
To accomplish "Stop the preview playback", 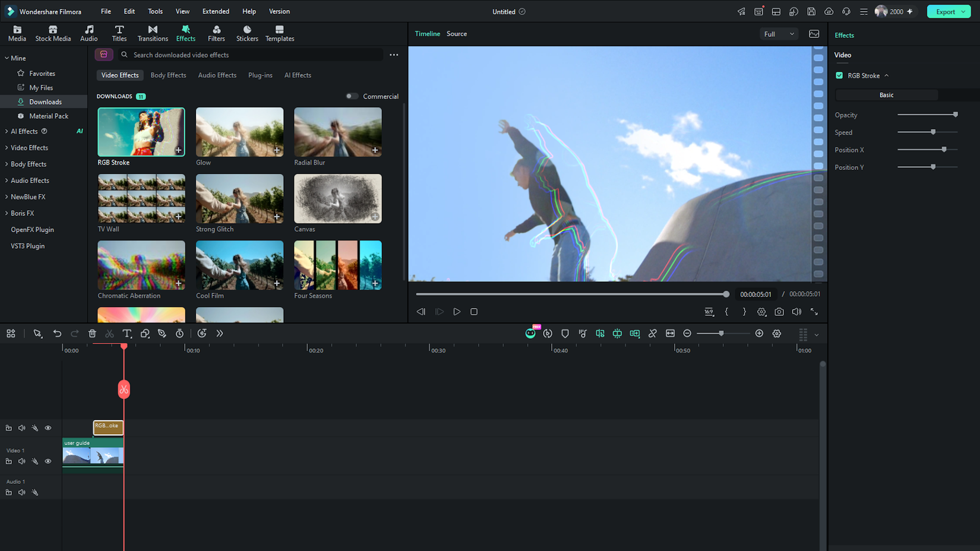I will (474, 312).
